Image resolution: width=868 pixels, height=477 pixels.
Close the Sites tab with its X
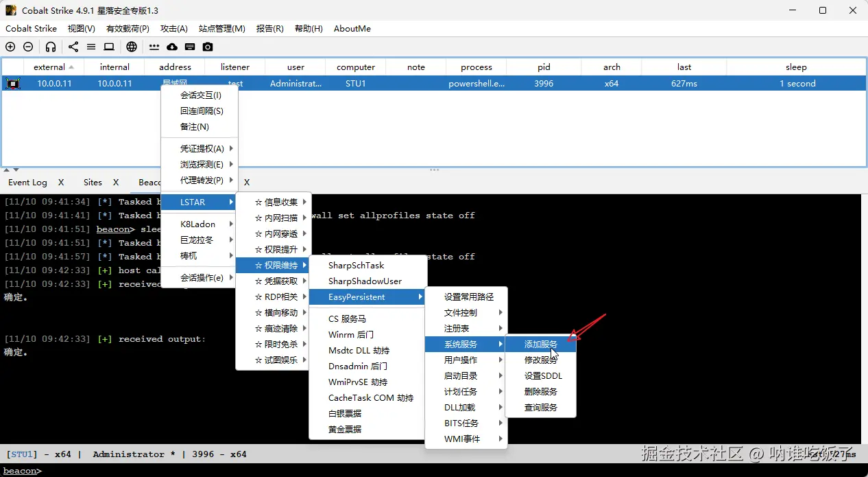click(116, 183)
